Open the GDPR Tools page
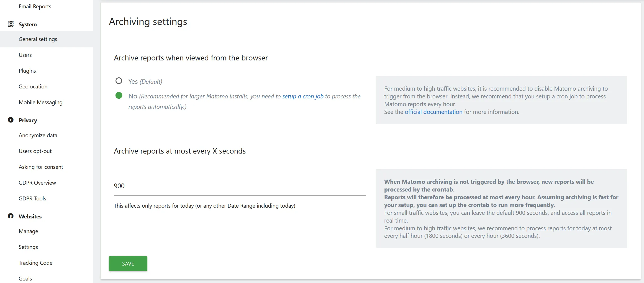Image resolution: width=644 pixels, height=283 pixels. [32, 198]
